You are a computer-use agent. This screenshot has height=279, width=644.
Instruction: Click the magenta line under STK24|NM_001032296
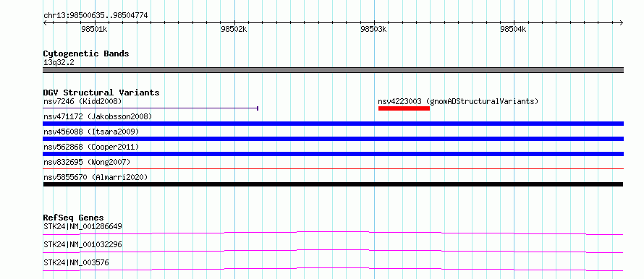[333, 251]
